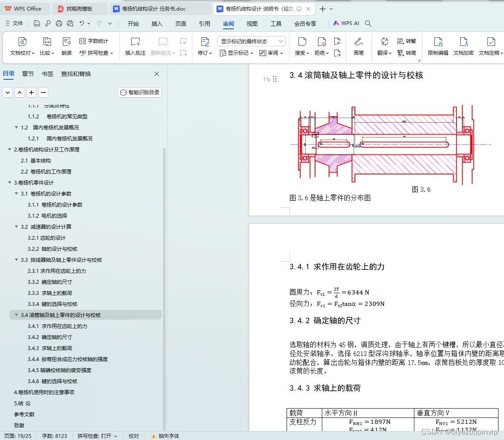Run 拼写检查 spell check

pos(96,53)
